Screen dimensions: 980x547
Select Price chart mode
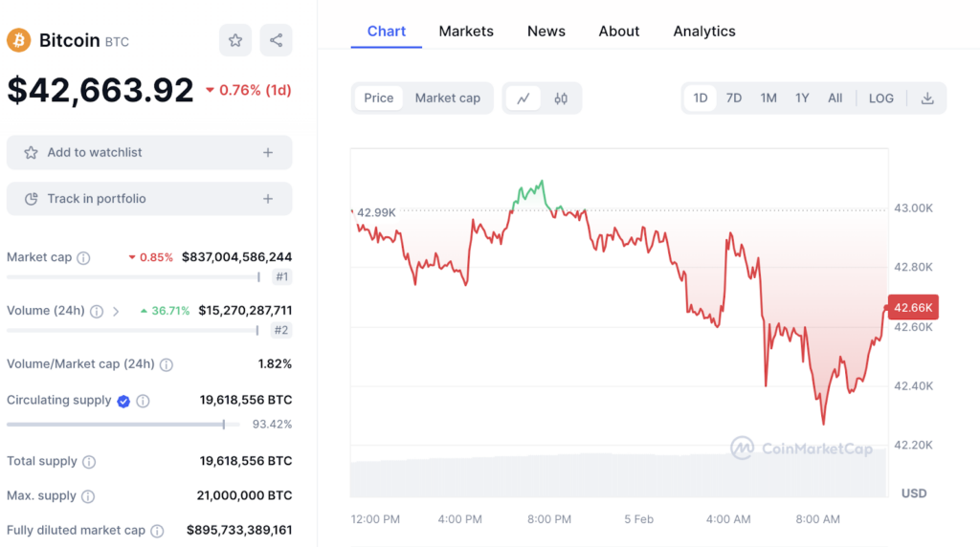pos(378,98)
